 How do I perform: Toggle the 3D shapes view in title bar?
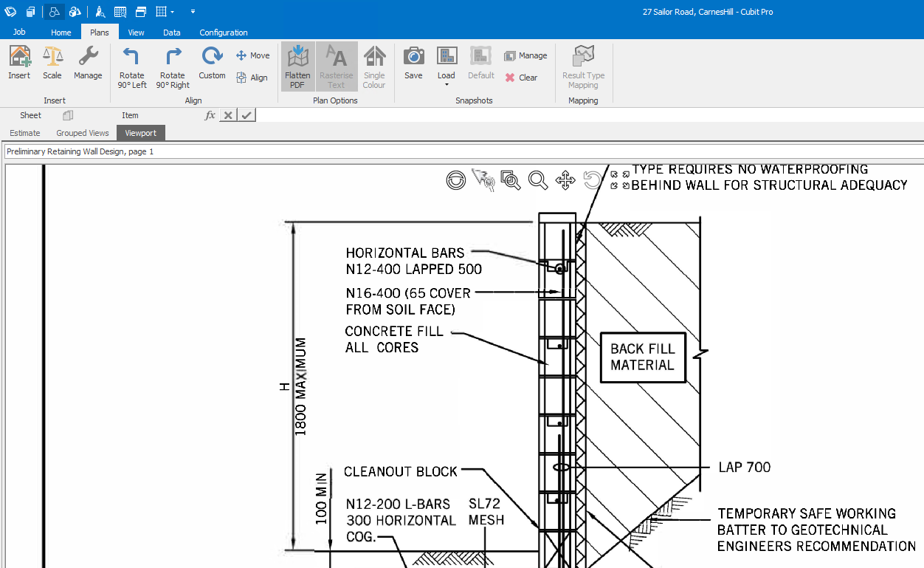[x=75, y=12]
